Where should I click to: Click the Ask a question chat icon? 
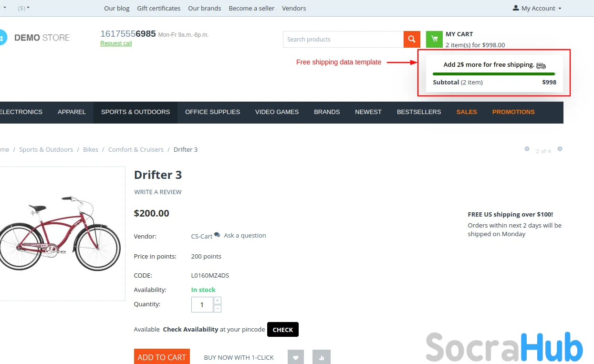pos(217,235)
